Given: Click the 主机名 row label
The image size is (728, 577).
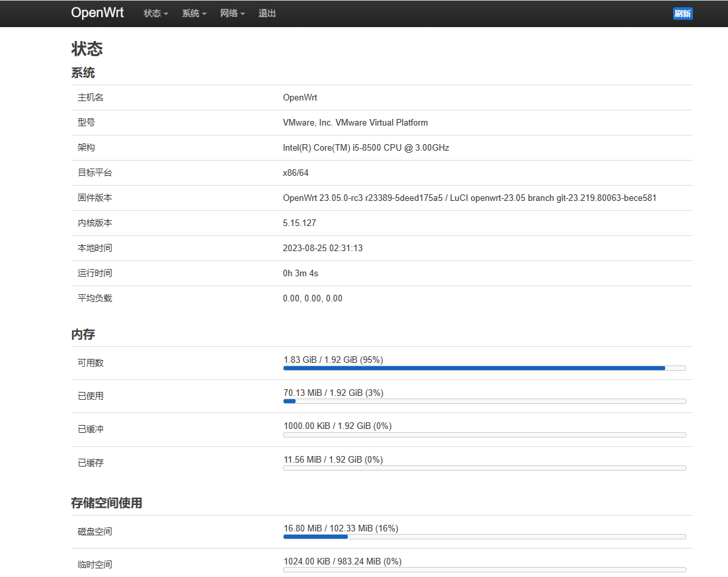Looking at the screenshot, I should point(91,97).
